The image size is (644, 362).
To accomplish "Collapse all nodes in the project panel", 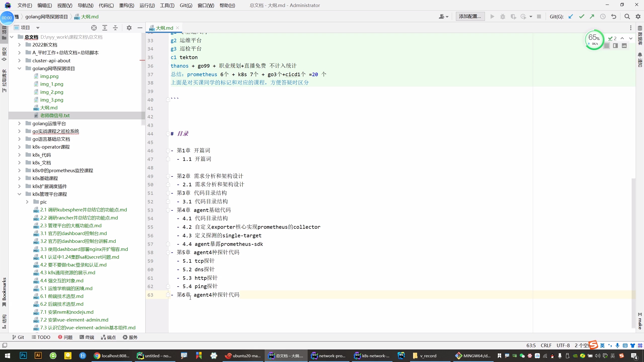I will click(115, 28).
